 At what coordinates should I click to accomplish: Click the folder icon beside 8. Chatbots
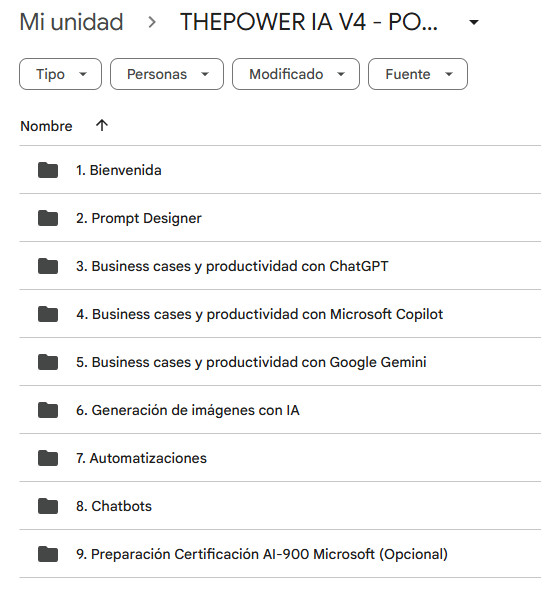[x=48, y=506]
